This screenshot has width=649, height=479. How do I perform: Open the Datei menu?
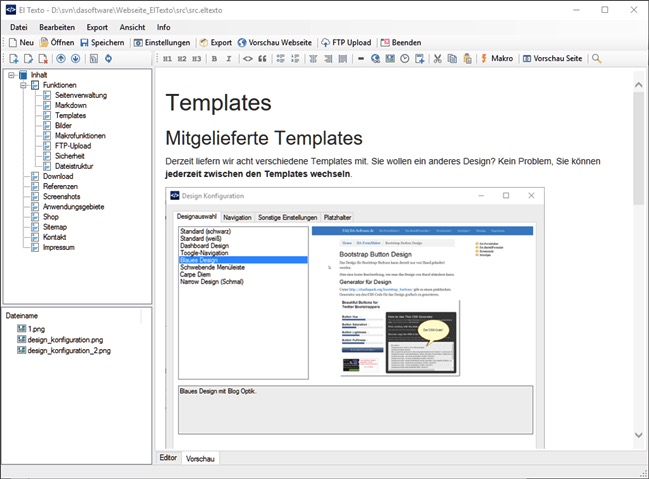point(19,27)
